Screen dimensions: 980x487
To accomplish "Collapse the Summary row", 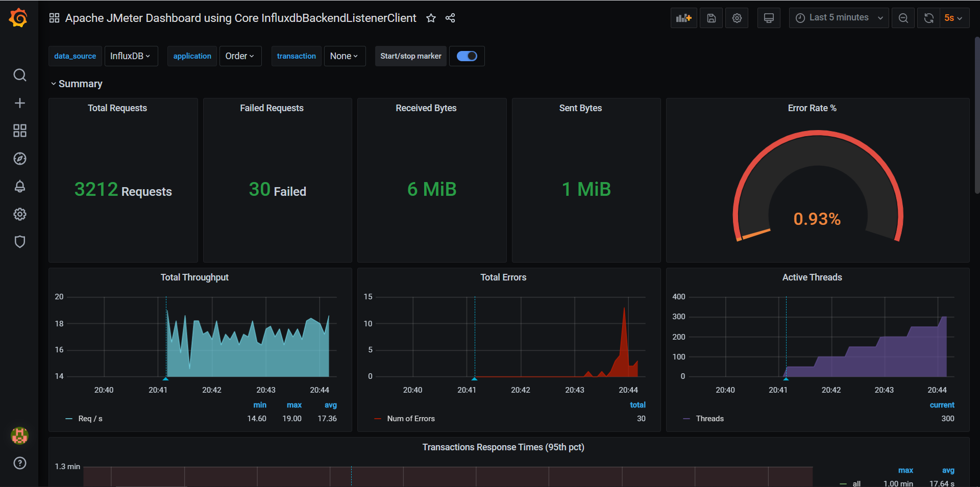I will 76,84.
